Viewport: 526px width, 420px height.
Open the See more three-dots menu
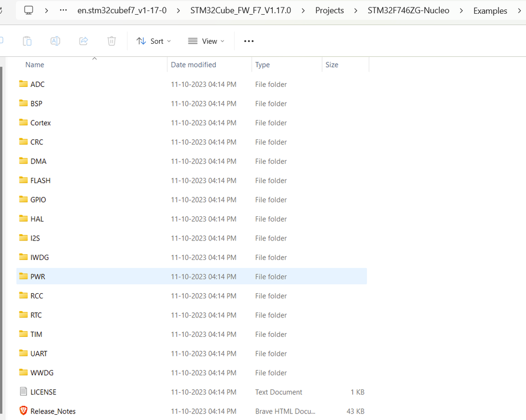click(249, 41)
